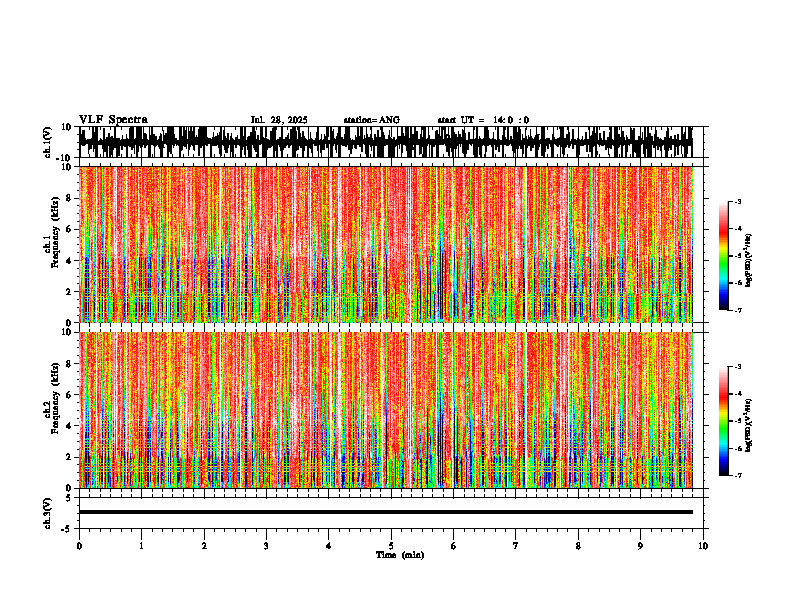Click time axis tick label "2"
Image resolution: width=792 pixels, height=612 pixels.
coord(204,546)
